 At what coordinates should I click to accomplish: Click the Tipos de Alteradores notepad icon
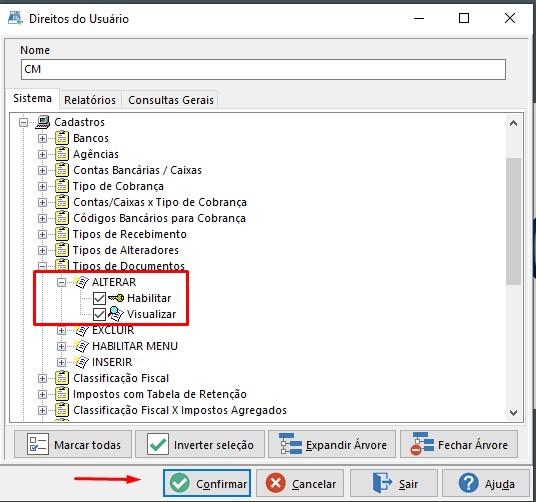click(62, 250)
